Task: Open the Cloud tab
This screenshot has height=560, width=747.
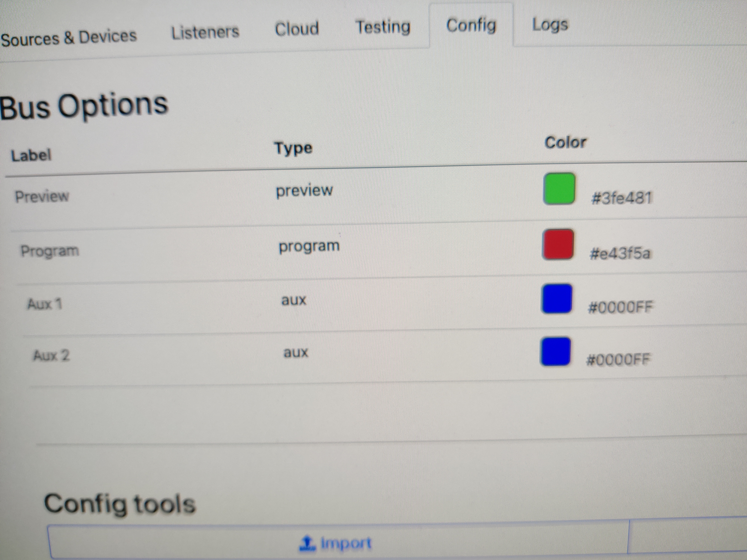Action: 297,29
